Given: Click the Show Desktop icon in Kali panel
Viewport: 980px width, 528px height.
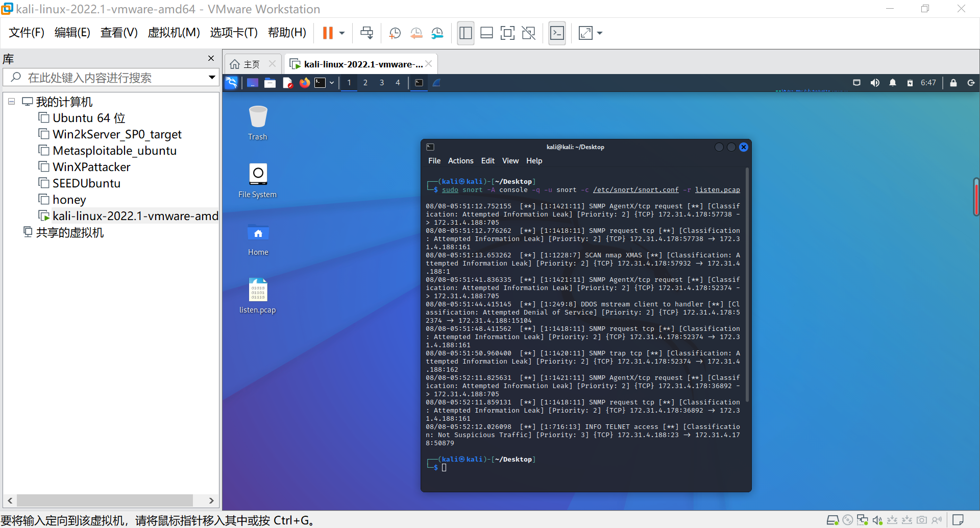Looking at the screenshot, I should 253,83.
